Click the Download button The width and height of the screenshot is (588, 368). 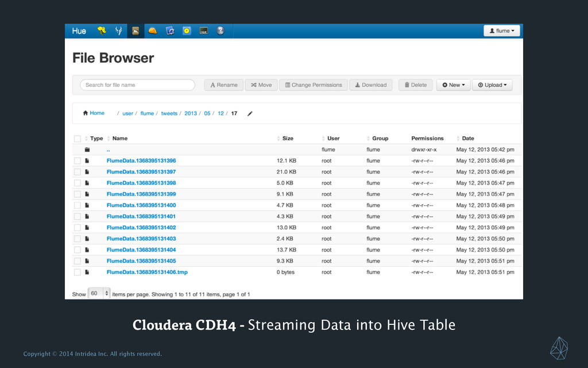371,85
